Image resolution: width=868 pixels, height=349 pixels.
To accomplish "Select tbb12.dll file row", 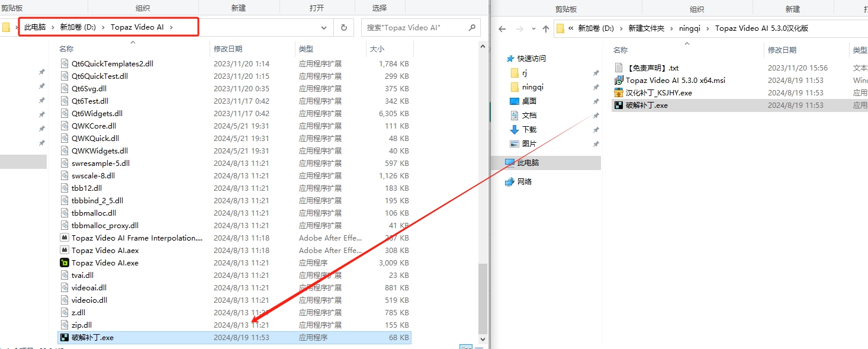I will [x=234, y=188].
